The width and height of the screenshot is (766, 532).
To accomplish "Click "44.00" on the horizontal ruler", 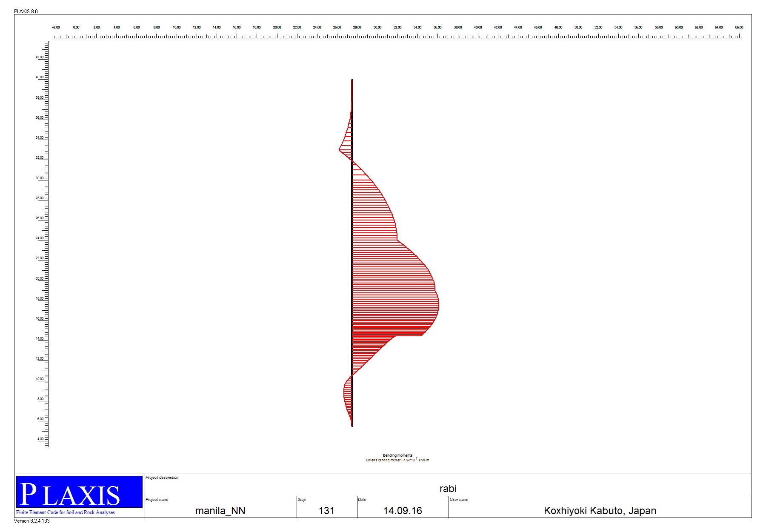I will tap(518, 27).
